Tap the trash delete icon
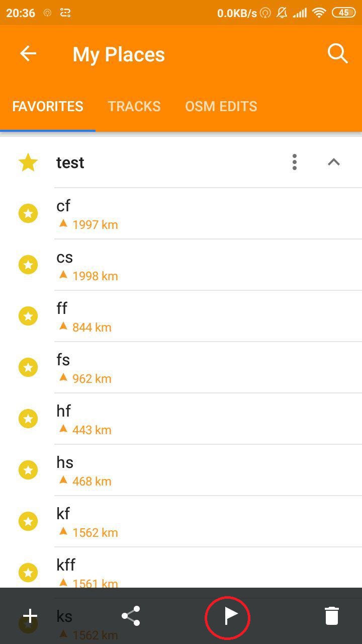The height and width of the screenshot is (644, 362). pos(331,616)
